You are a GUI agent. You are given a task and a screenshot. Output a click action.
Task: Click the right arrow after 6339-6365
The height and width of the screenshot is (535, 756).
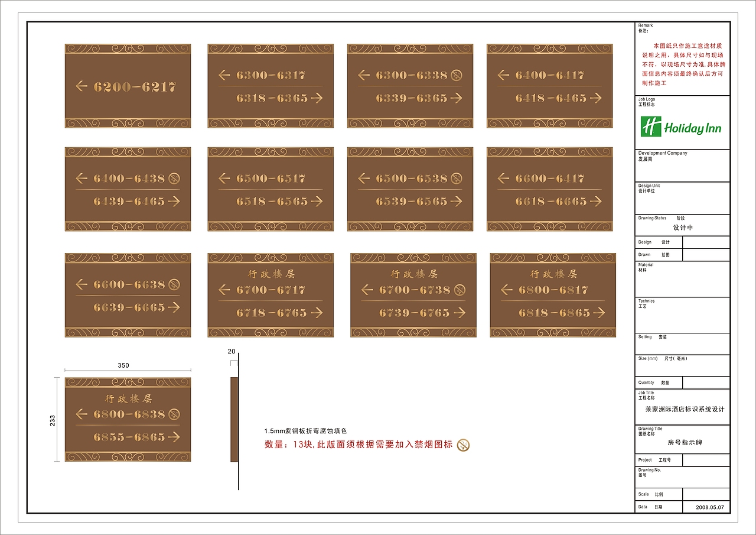(x=457, y=98)
